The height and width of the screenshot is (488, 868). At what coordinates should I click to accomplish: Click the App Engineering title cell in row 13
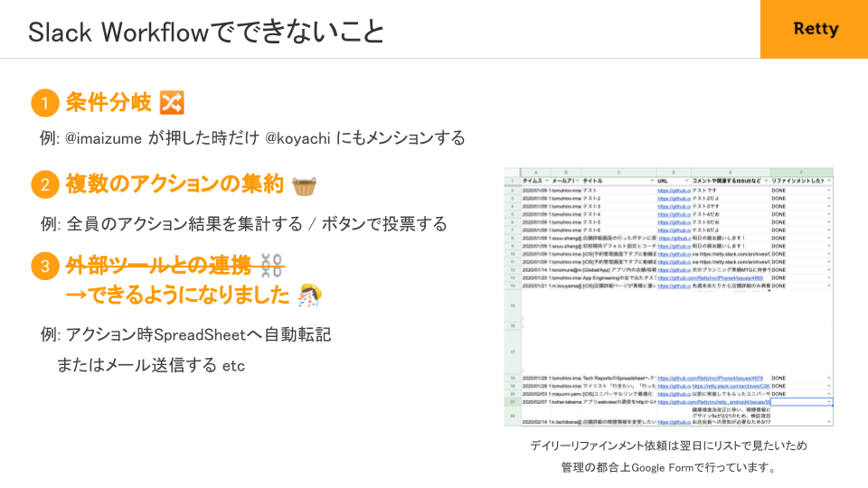(x=618, y=277)
